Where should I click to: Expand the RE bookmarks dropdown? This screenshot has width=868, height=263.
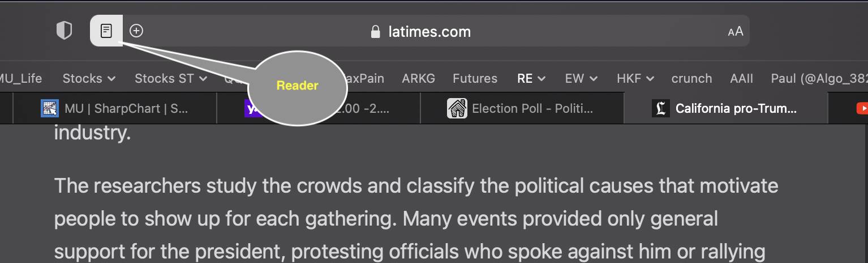(531, 78)
